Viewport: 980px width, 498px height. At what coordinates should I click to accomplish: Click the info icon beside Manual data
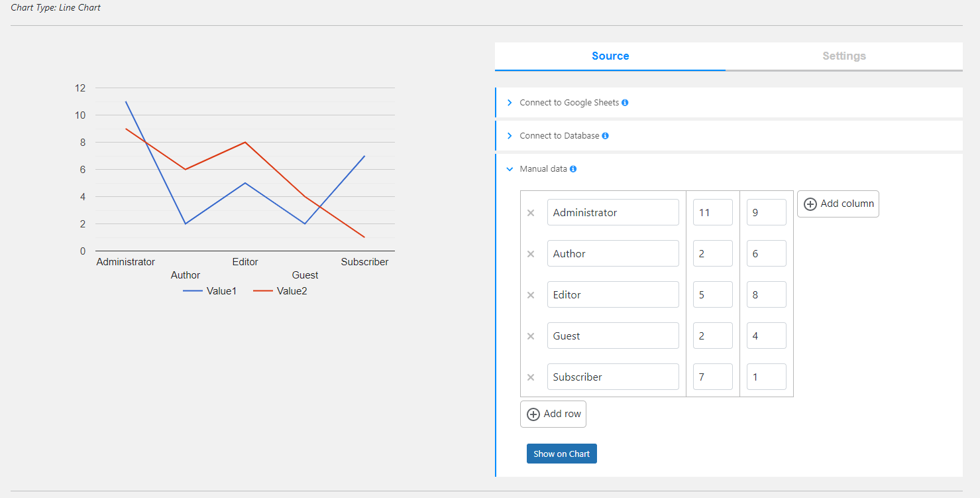(573, 169)
